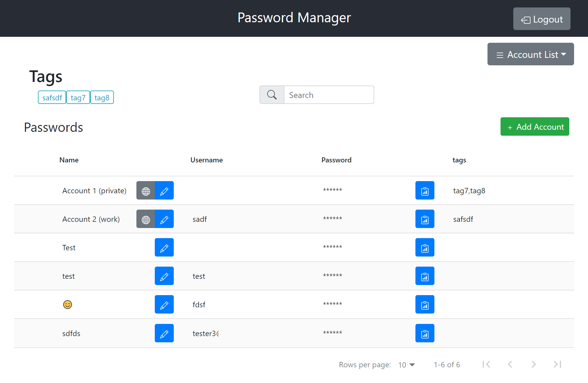
Task: Go to first page of table
Action: 486,364
